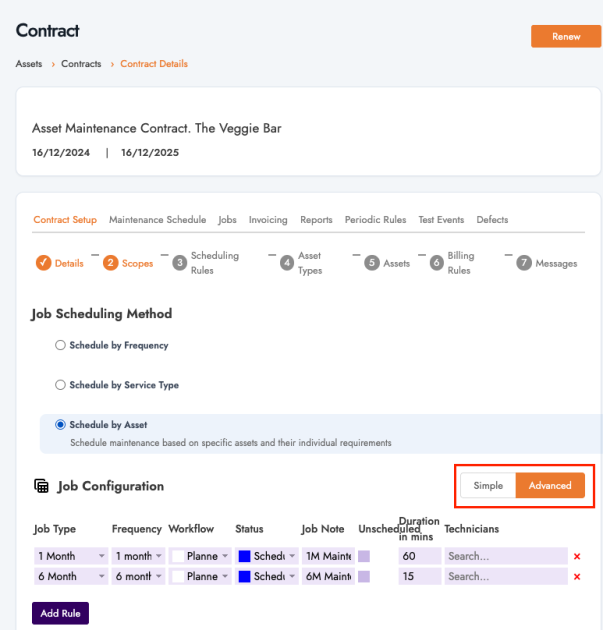Open Workflow dropdown in the first row
Image resolution: width=603 pixels, height=630 pixels.
click(x=200, y=556)
